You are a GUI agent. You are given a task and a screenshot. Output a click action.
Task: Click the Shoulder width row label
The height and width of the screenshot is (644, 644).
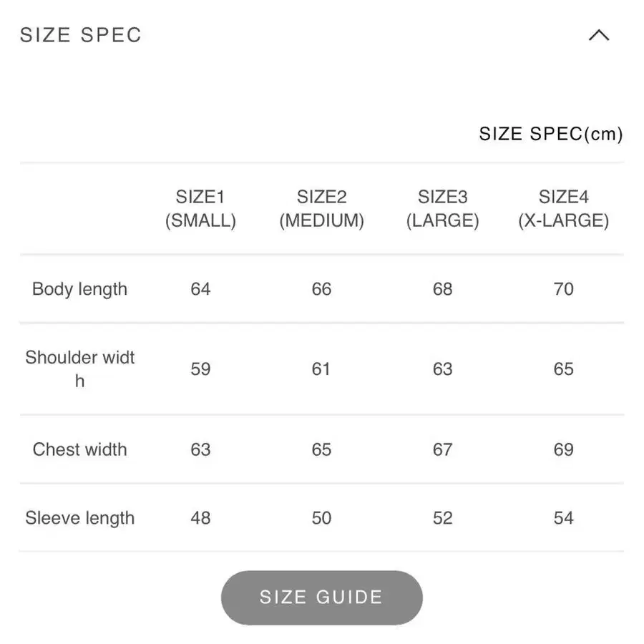pyautogui.click(x=79, y=369)
